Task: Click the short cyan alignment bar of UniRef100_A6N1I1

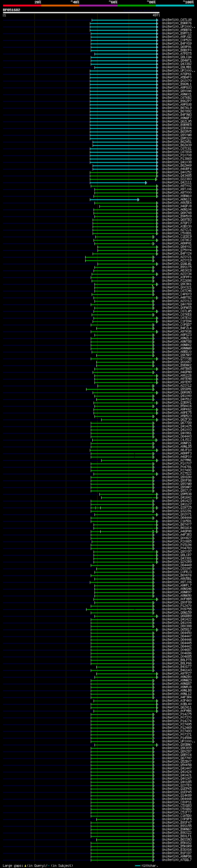Action: tap(115, 200)
